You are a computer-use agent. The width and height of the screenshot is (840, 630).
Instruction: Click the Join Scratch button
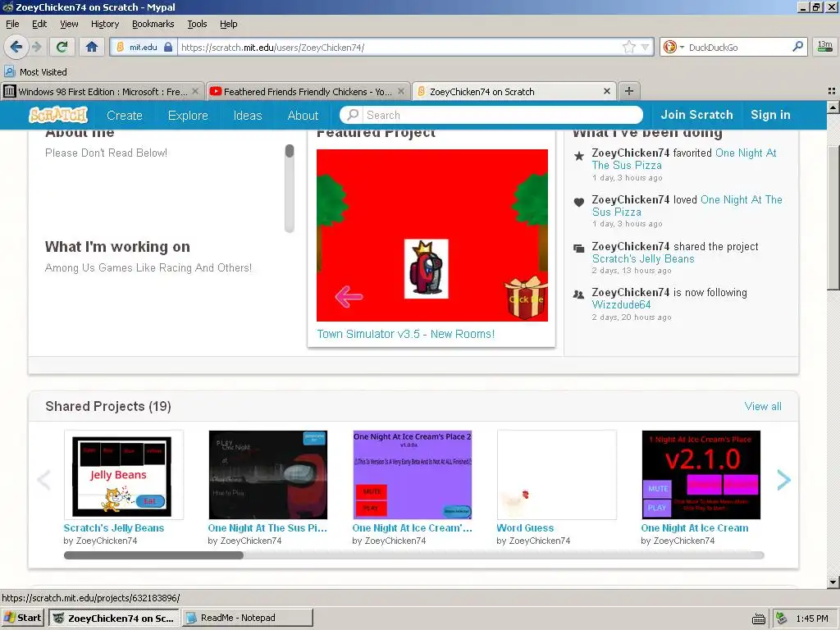click(696, 115)
